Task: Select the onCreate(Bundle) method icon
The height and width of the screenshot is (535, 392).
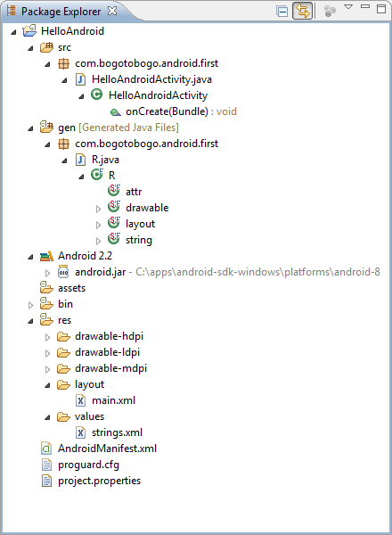Action: pyautogui.click(x=115, y=112)
